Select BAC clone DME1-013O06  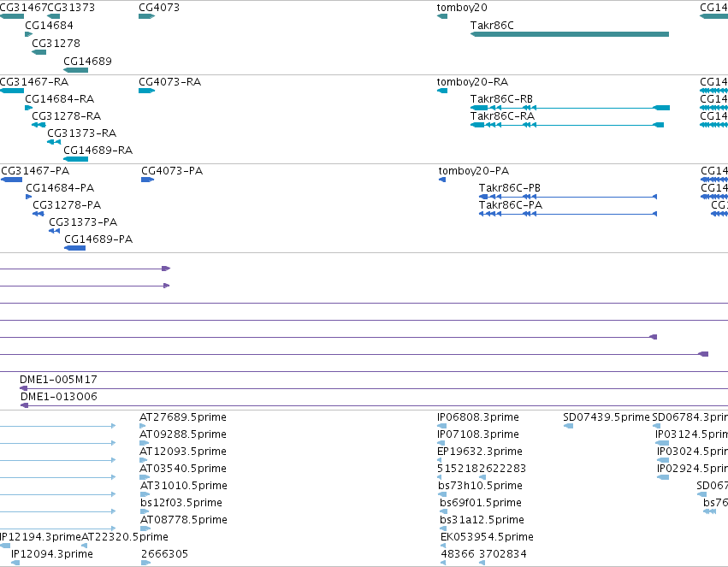(374, 405)
